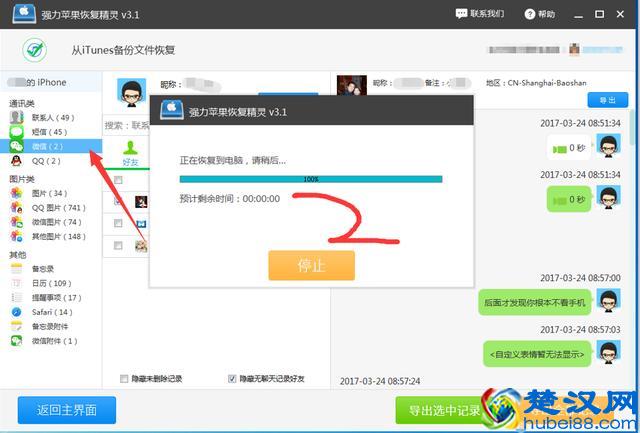Click the 返回主界面 button
The width and height of the screenshot is (640, 433).
tap(67, 410)
